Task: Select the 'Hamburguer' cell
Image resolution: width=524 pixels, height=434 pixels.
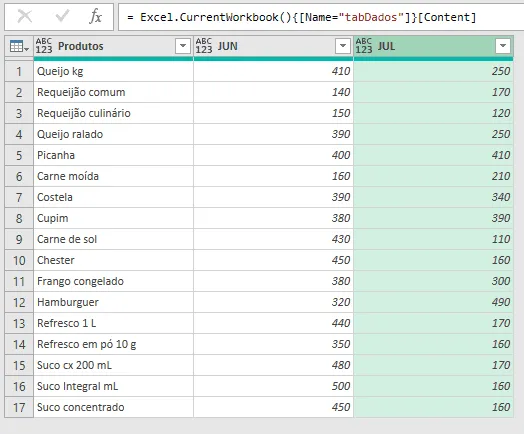Action: [x=114, y=302]
